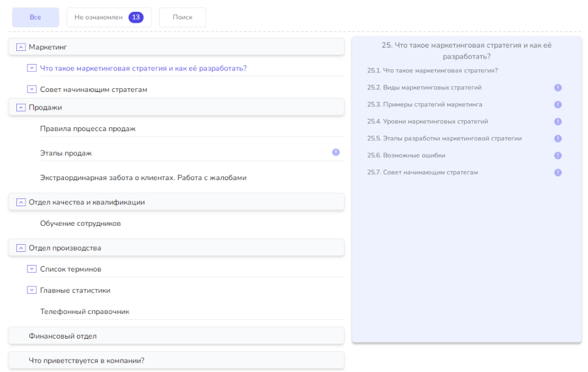Collapse the Отдел производства section
588x372 pixels.
click(21, 248)
